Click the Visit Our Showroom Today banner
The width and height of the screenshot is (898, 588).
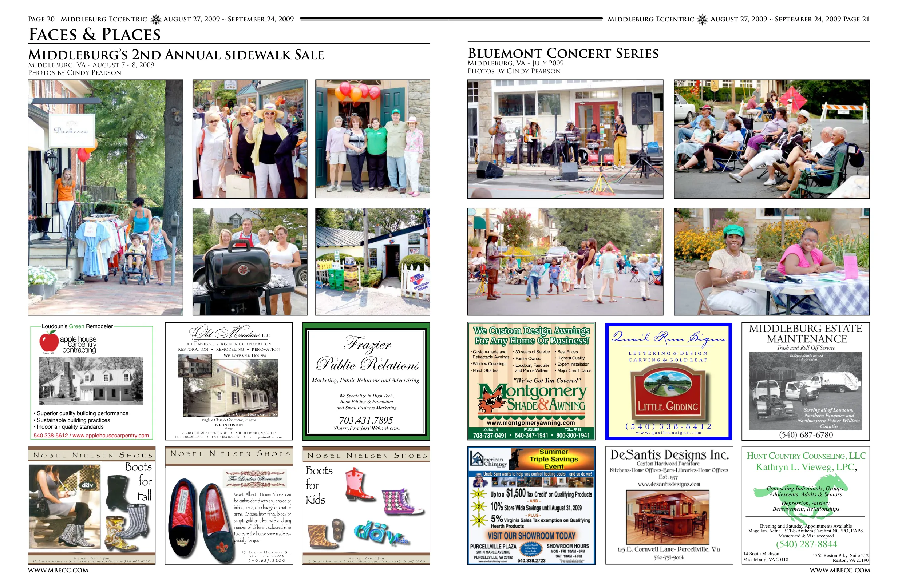(x=531, y=536)
